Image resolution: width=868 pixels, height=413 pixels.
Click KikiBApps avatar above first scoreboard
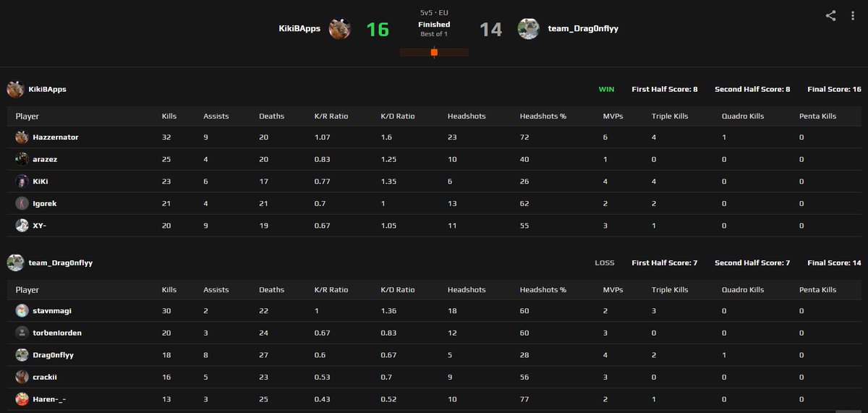point(15,89)
